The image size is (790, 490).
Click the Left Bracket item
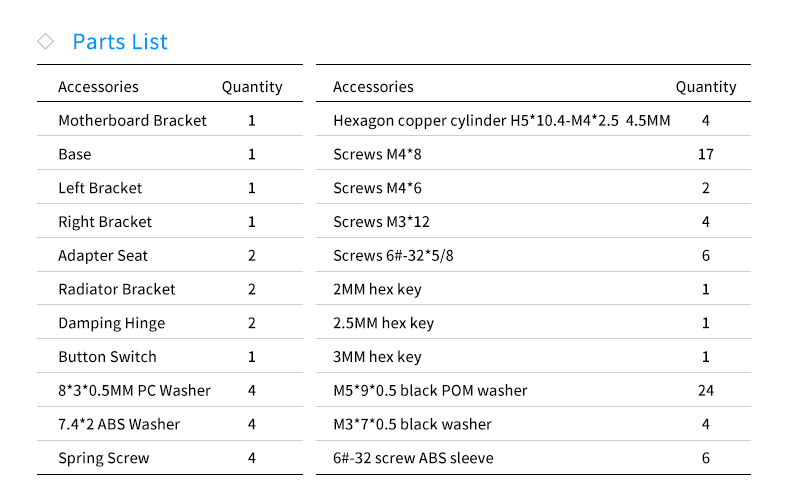tap(100, 188)
